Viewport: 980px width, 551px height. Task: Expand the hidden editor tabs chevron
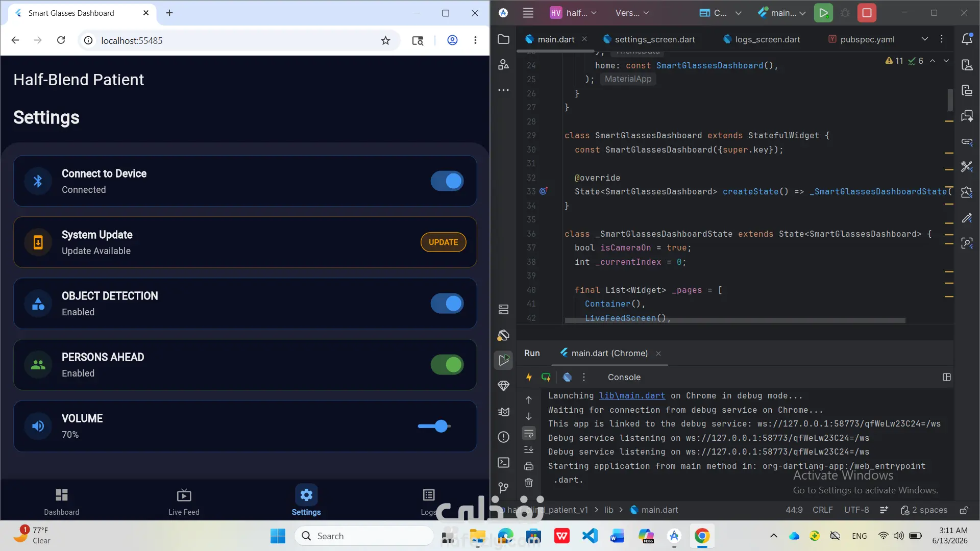[x=925, y=39]
